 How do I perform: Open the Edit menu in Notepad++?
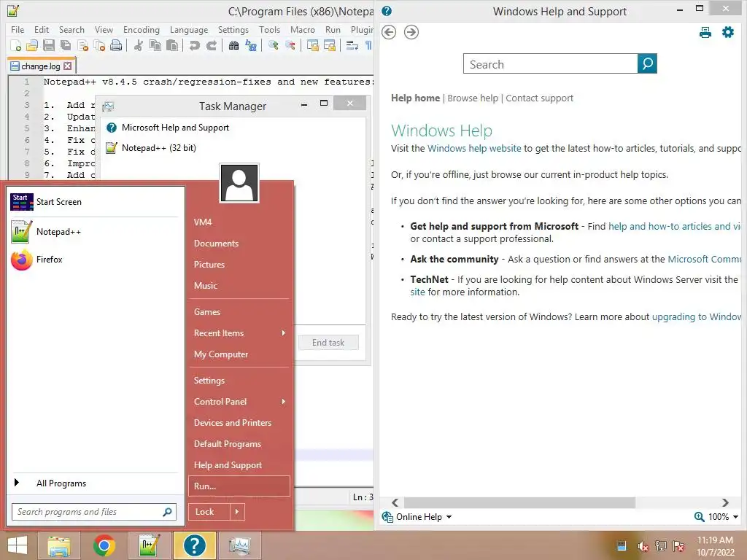[x=42, y=29]
